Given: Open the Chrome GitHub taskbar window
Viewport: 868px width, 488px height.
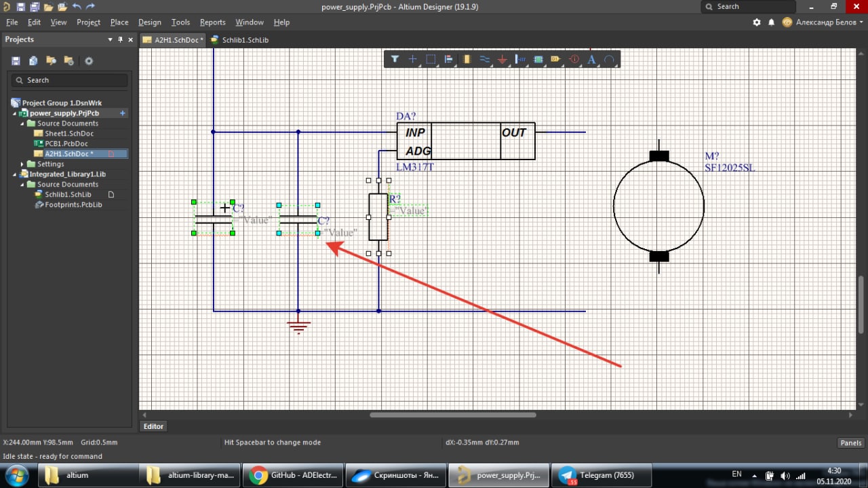Looking at the screenshot, I should [x=294, y=475].
